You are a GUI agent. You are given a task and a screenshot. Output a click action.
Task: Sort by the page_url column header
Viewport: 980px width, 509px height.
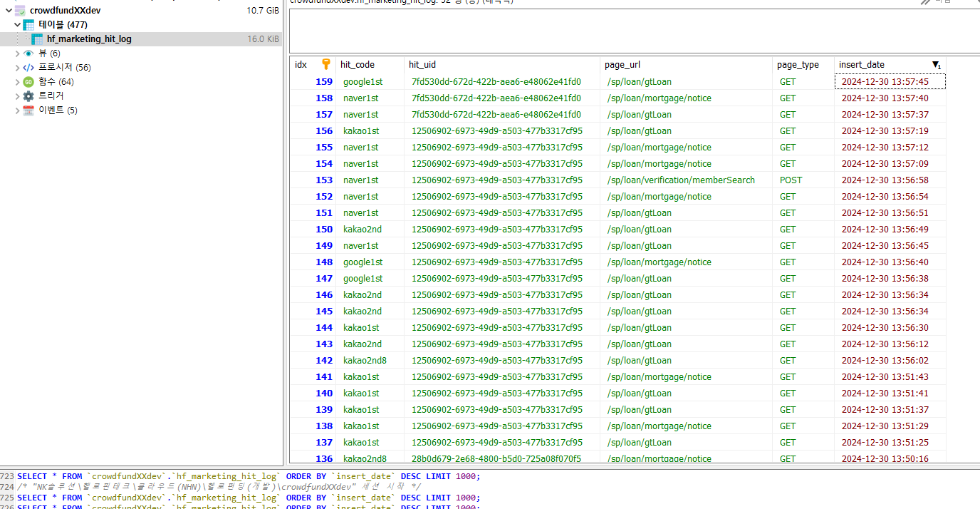(687, 64)
